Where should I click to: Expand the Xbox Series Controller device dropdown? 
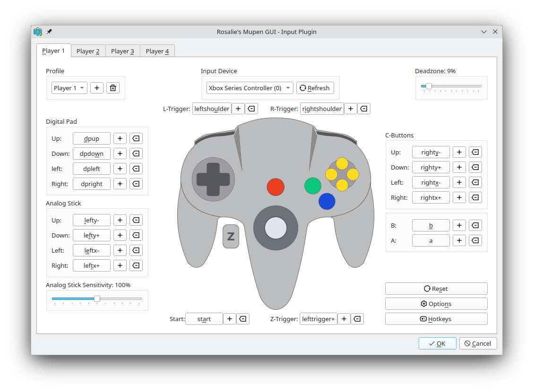coord(250,88)
